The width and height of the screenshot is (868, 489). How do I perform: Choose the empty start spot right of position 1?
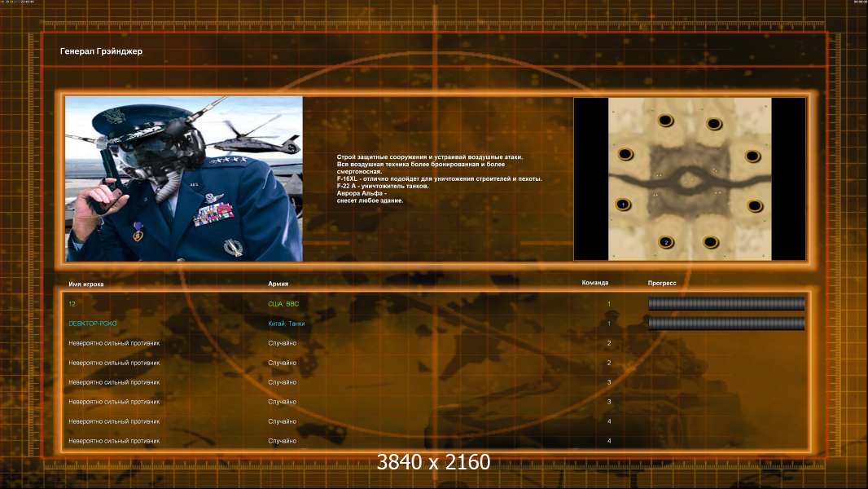755,205
